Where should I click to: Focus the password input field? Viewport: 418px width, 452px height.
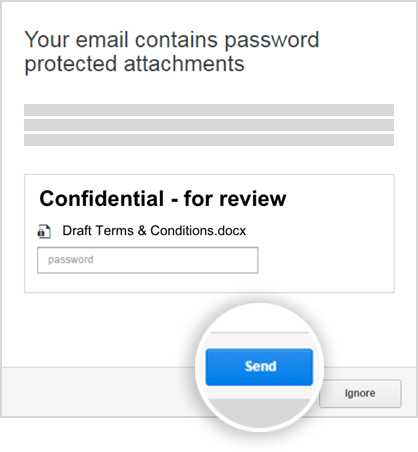pos(148,260)
